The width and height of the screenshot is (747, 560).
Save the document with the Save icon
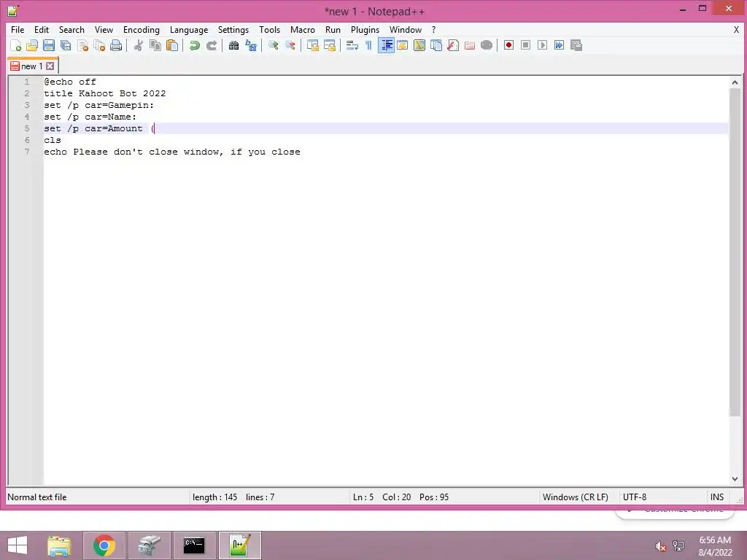49,45
